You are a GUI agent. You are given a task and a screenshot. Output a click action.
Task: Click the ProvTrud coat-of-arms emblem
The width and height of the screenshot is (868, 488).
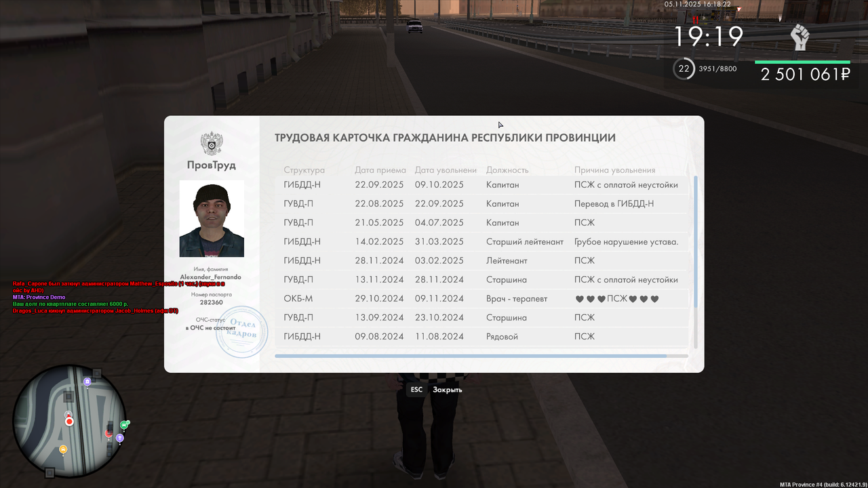coord(212,144)
